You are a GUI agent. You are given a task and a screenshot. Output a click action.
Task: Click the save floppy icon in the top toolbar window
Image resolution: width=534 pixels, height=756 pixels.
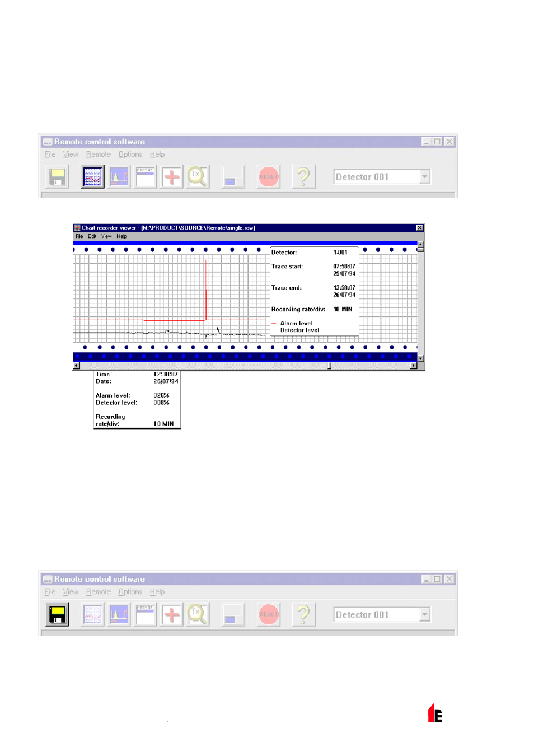click(x=57, y=177)
